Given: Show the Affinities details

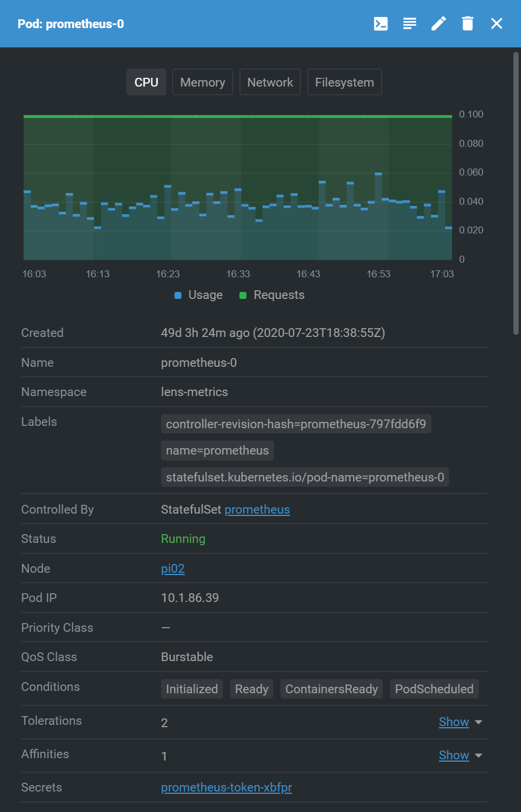Looking at the screenshot, I should pyautogui.click(x=454, y=755).
